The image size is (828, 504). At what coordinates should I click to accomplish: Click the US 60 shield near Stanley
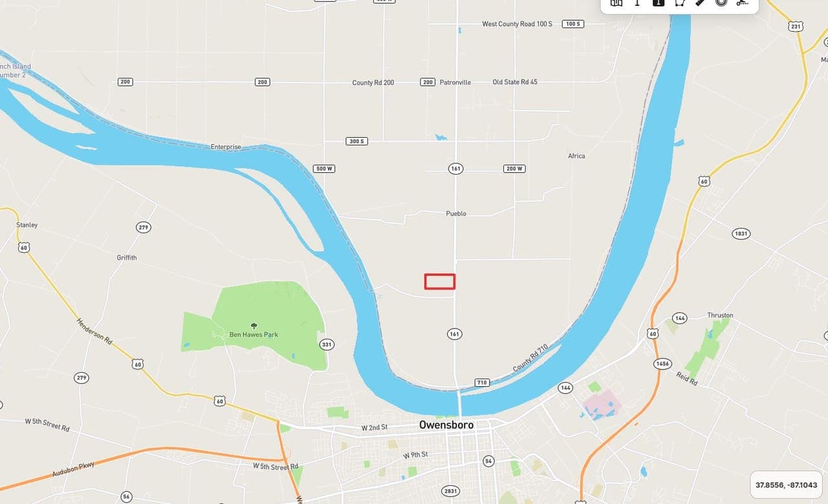coord(24,247)
